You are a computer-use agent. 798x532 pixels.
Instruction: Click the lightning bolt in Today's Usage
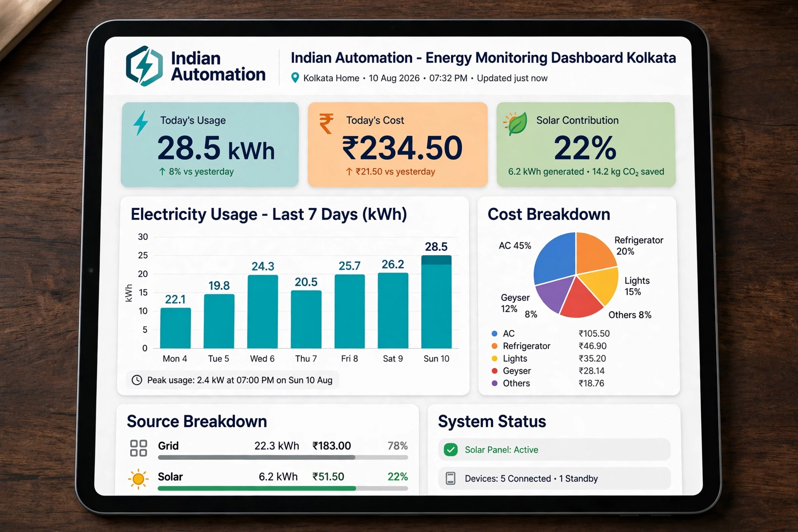click(x=140, y=123)
